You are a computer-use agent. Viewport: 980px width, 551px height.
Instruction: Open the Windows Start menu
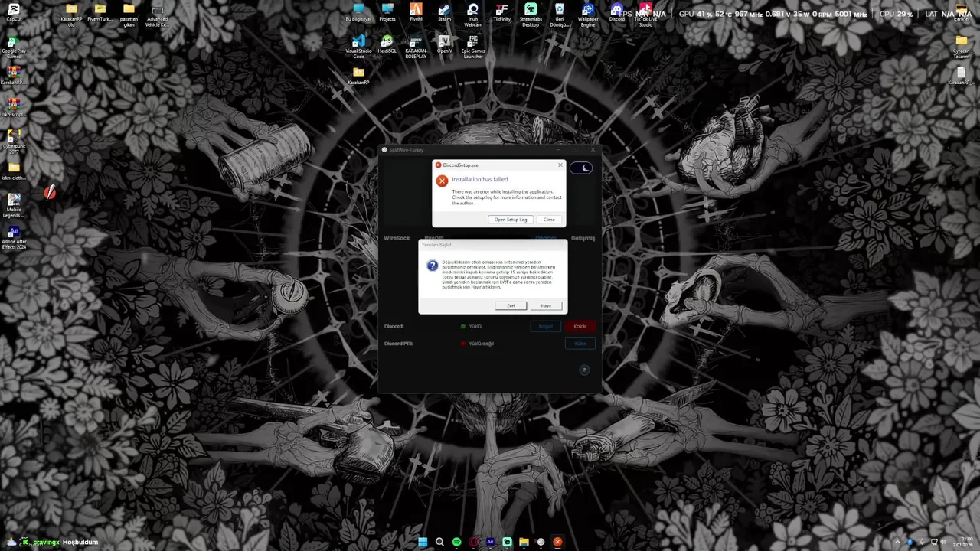pyautogui.click(x=423, y=542)
